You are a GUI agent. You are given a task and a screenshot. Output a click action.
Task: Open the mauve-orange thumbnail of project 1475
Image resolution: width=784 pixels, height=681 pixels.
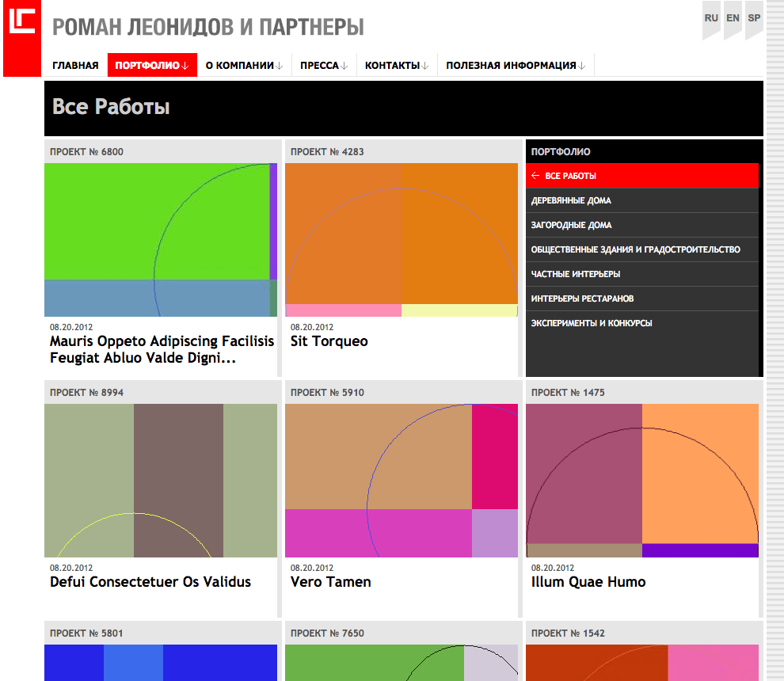click(x=642, y=481)
